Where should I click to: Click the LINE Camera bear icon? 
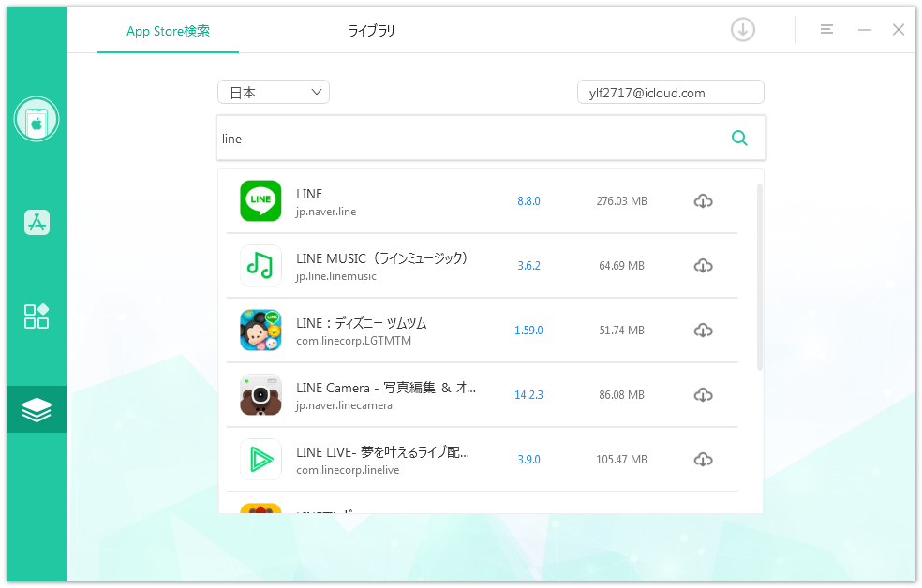(x=260, y=395)
